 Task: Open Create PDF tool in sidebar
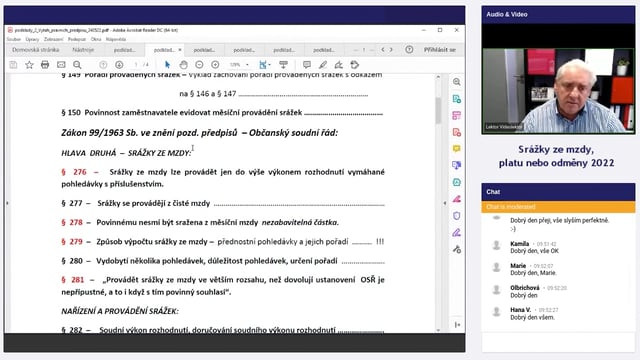click(x=457, y=132)
